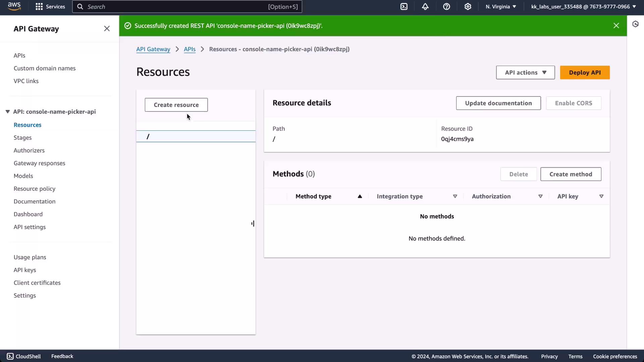Open the AWS home logo
Screen dimensions: 644x362
pyautogui.click(x=14, y=6)
